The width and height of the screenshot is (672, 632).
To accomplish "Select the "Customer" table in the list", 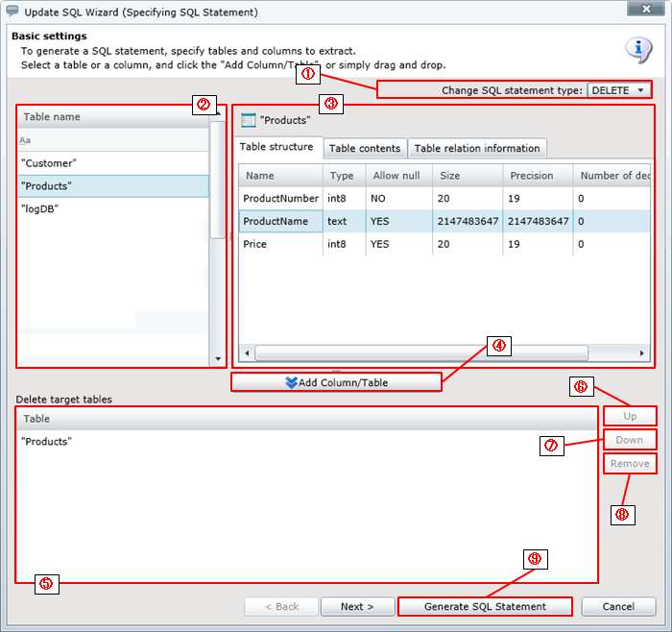I will point(48,163).
